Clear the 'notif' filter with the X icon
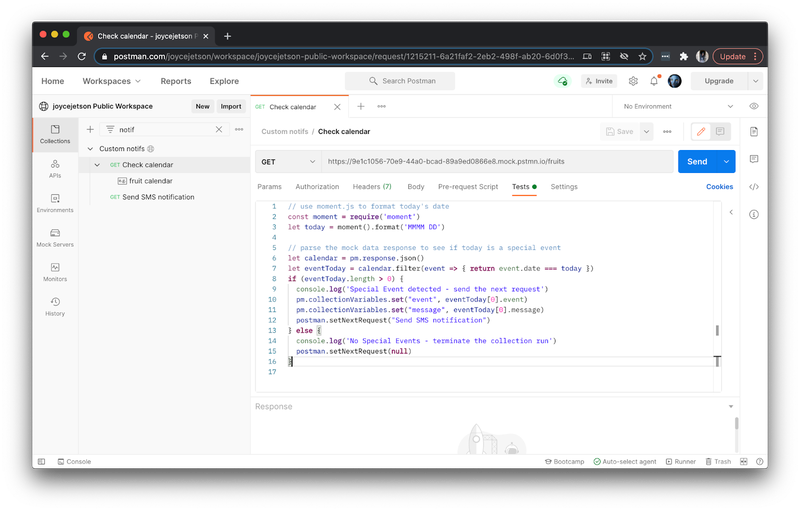The width and height of the screenshot is (800, 511). point(219,130)
